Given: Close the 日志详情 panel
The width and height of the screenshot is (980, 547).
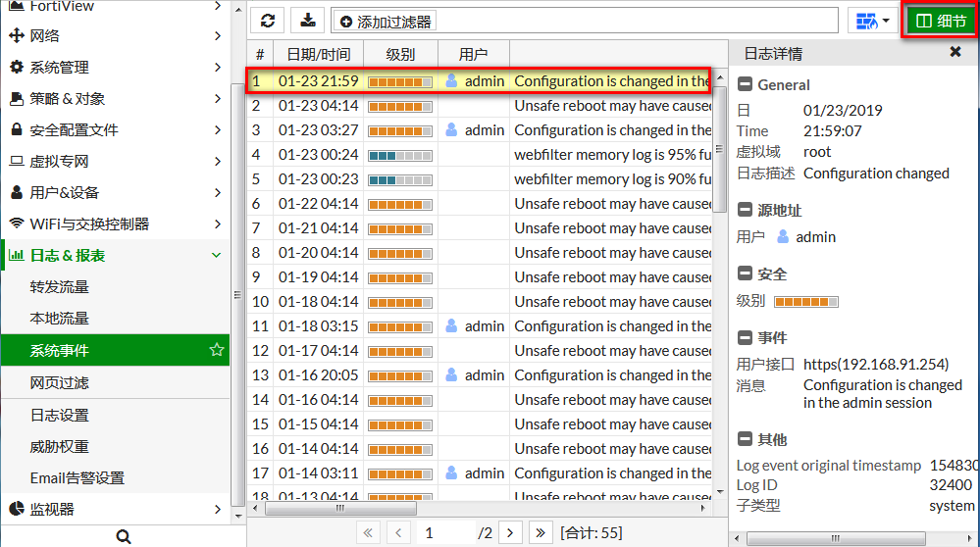Looking at the screenshot, I should click(x=954, y=52).
